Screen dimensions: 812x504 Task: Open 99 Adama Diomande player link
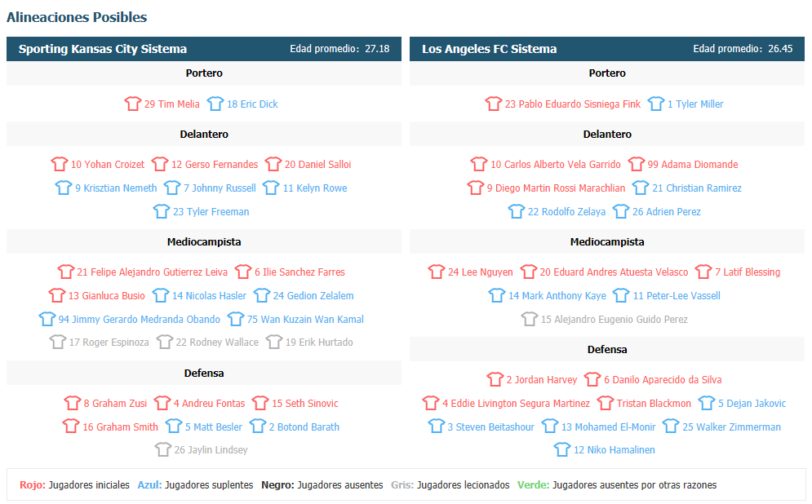[692, 165]
